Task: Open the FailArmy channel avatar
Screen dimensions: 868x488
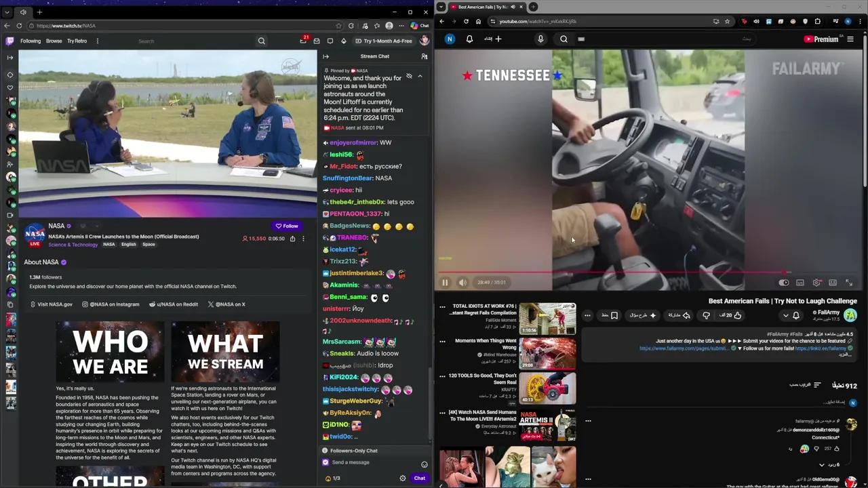Action: coord(850,315)
